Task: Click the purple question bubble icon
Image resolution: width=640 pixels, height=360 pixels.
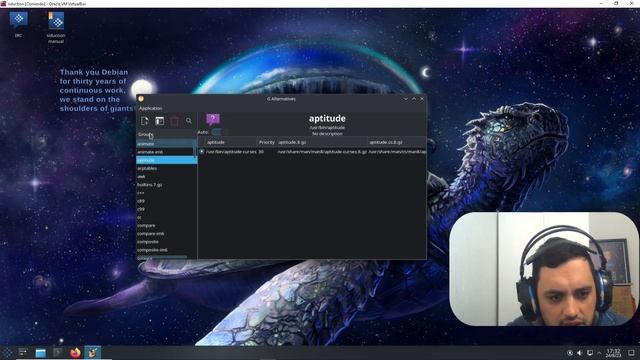Action: pyautogui.click(x=213, y=119)
